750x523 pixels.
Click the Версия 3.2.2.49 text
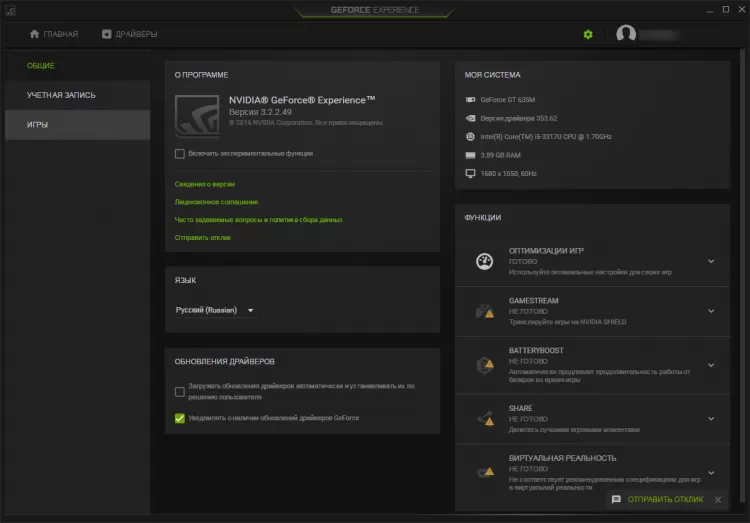(x=260, y=112)
